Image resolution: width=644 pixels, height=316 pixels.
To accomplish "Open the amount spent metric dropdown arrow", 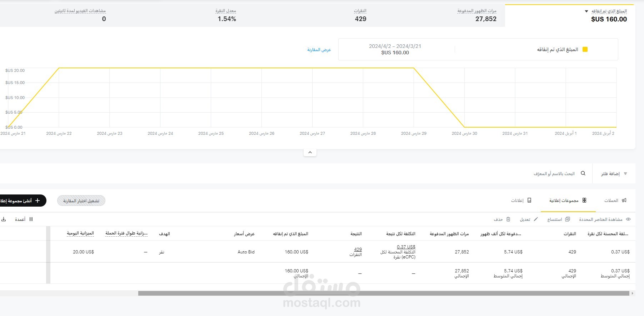I will click(x=586, y=11).
